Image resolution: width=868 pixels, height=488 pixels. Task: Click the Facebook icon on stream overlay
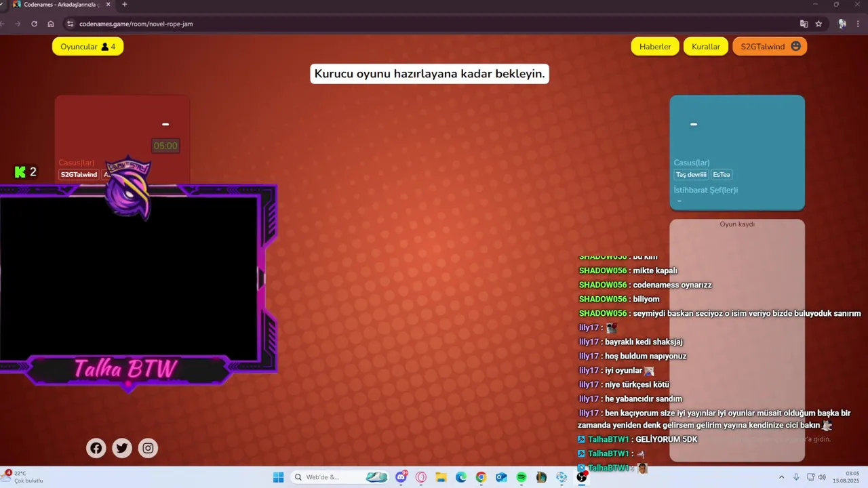click(96, 448)
